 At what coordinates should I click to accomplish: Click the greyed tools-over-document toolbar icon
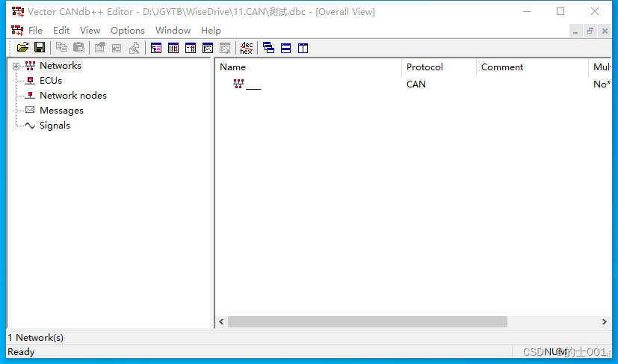134,48
